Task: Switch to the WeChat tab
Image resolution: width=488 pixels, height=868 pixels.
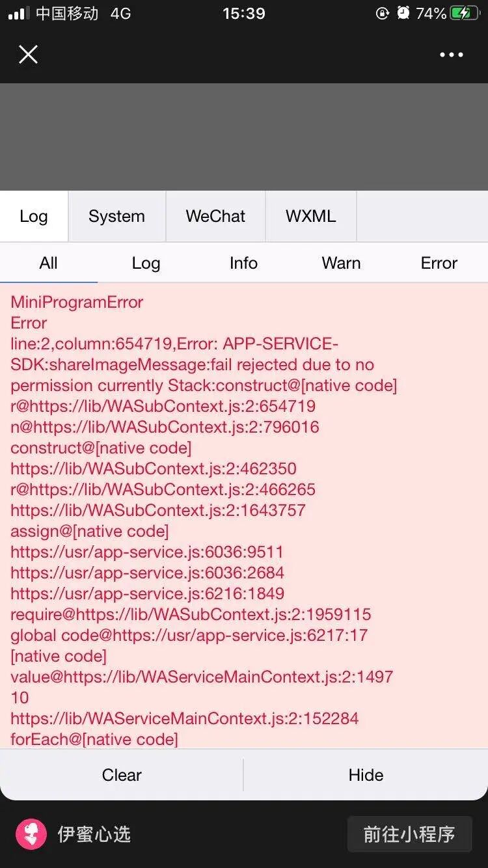Action: [215, 216]
